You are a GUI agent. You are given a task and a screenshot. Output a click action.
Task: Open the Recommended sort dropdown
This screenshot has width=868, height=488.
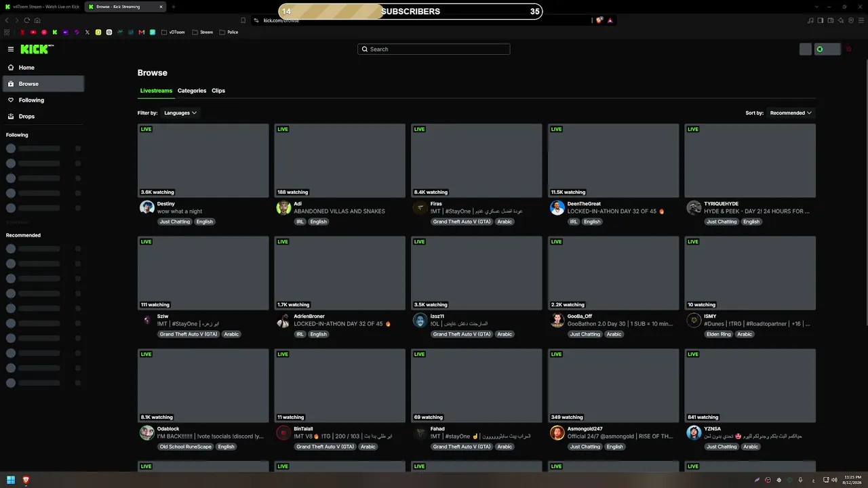tap(791, 113)
